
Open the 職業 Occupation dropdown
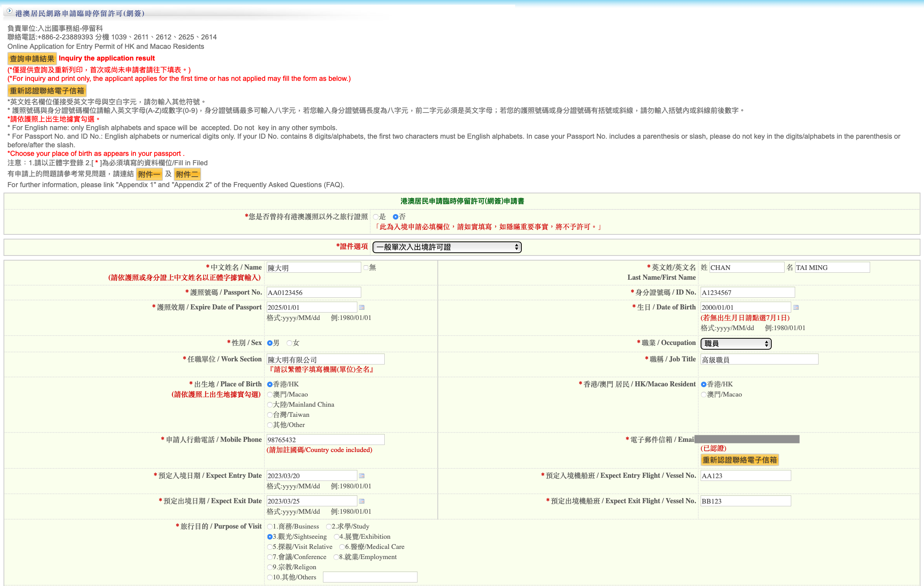pyautogui.click(x=736, y=344)
